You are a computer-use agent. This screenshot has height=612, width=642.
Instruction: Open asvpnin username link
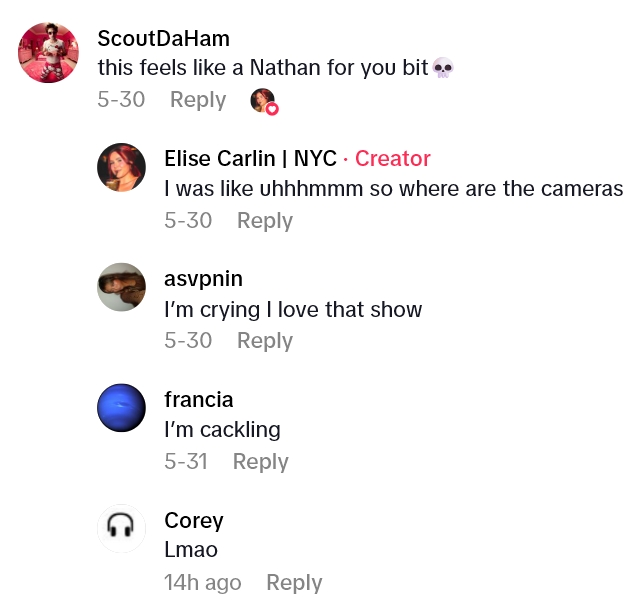203,278
